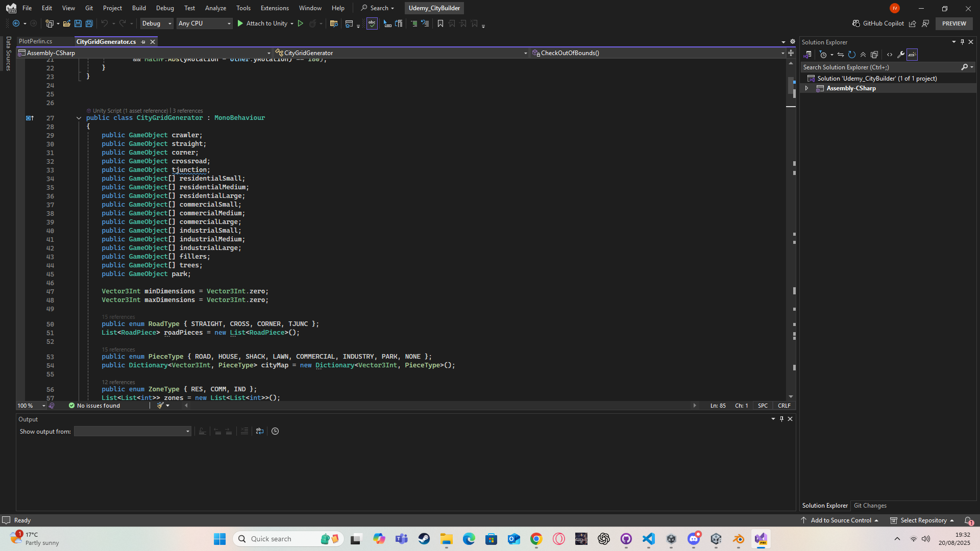Open the Build menu
This screenshot has height=551, width=980.
pos(139,8)
